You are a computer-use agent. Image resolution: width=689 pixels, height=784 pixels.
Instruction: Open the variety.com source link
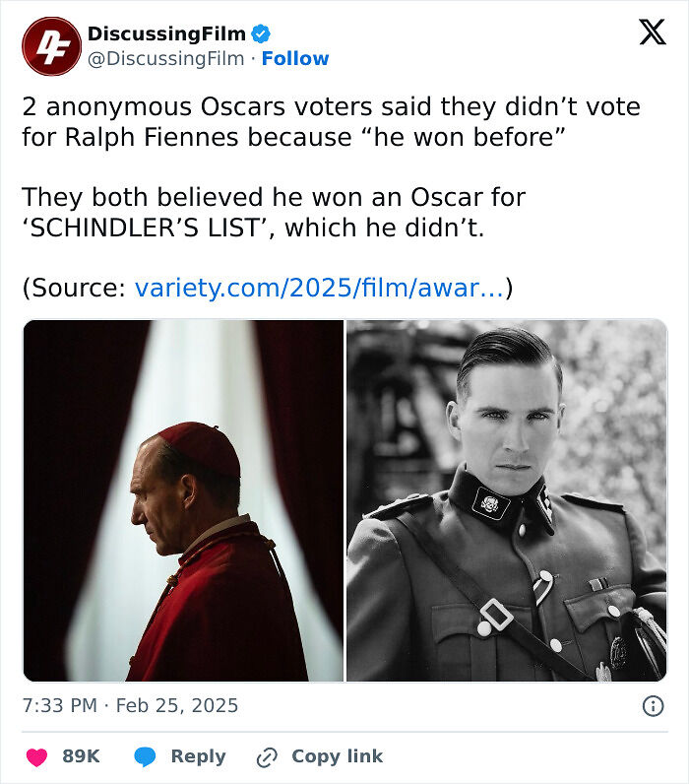click(319, 289)
